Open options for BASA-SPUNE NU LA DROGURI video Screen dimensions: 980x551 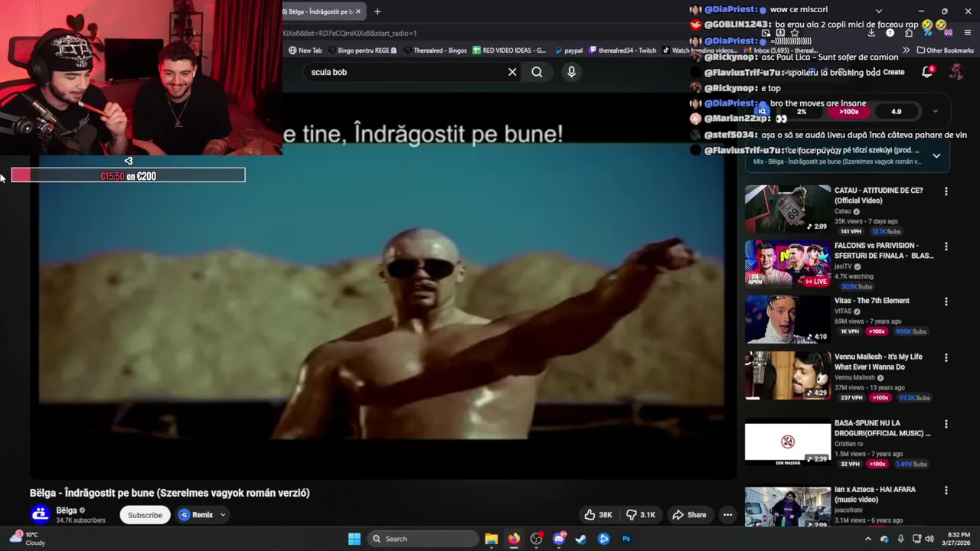coord(946,424)
